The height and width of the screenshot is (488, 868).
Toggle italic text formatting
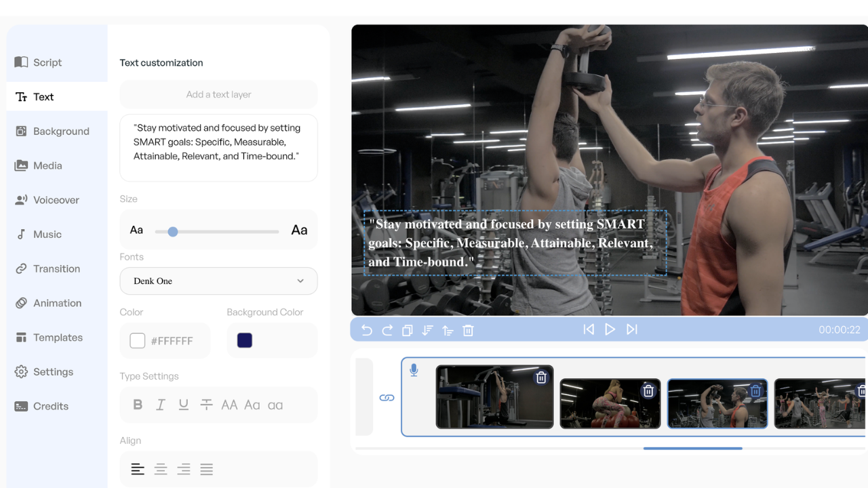161,405
